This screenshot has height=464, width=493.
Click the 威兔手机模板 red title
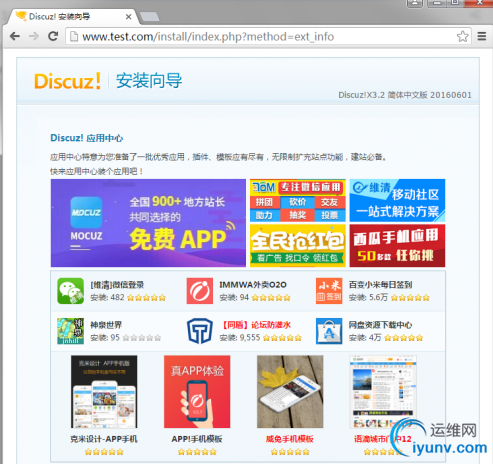point(290,439)
